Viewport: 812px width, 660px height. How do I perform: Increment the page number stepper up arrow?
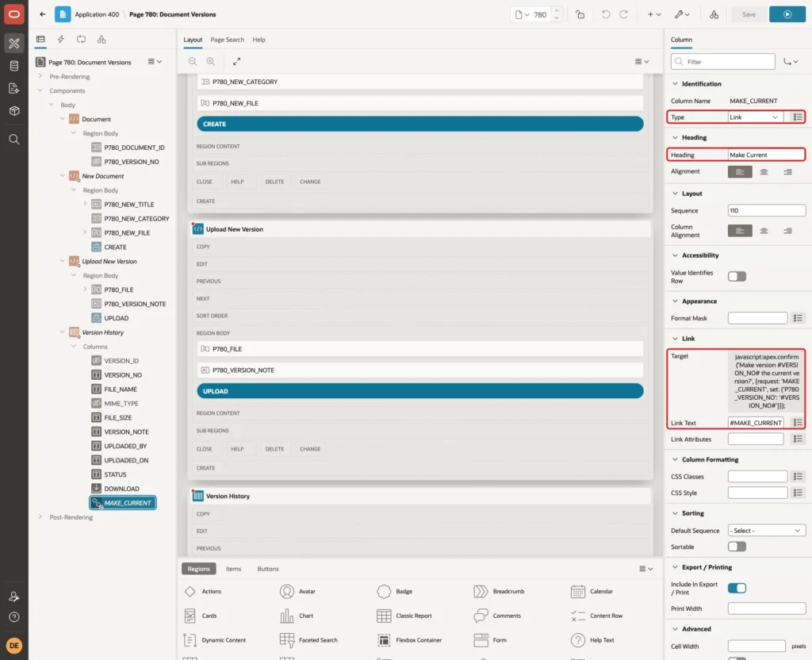click(x=557, y=10)
